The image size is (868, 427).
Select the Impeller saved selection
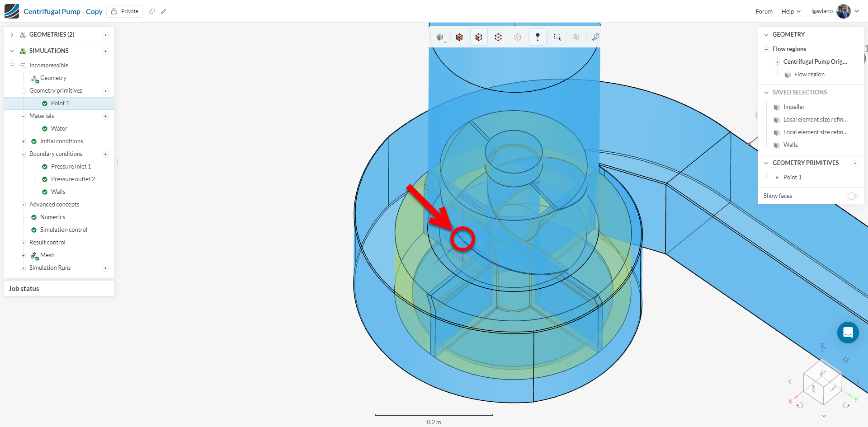click(794, 107)
